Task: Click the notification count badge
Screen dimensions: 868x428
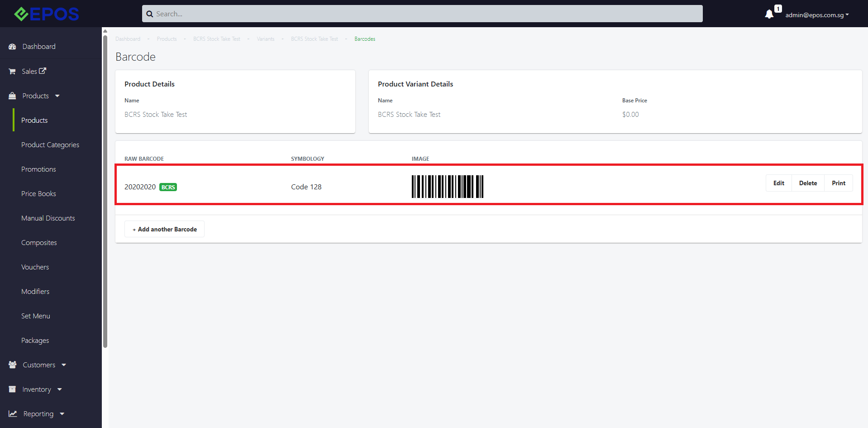Action: [778, 9]
